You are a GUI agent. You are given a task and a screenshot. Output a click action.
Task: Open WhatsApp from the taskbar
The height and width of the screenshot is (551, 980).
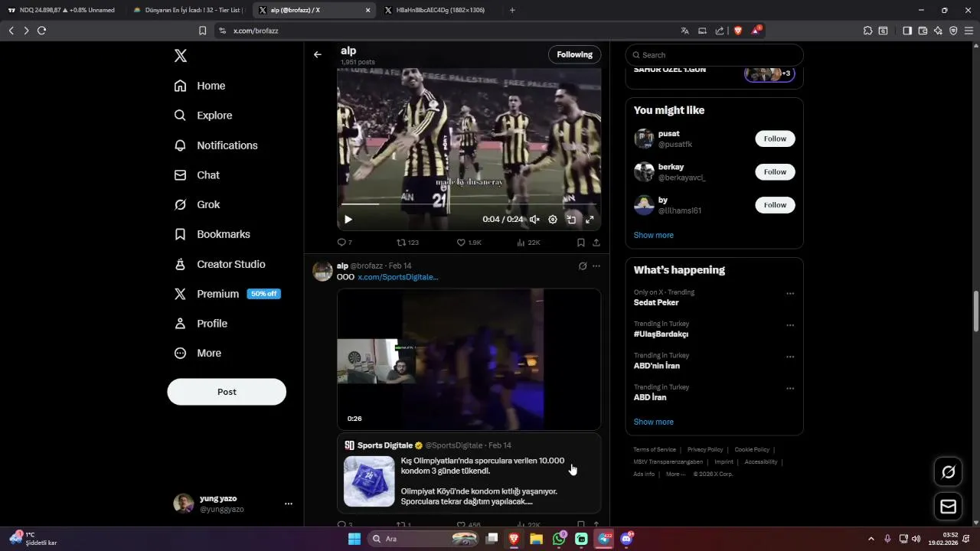tap(559, 539)
